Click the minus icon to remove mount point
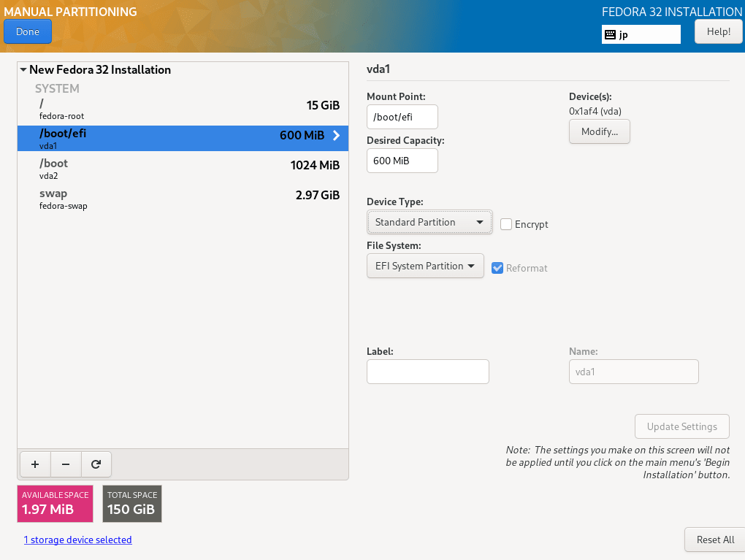Viewport: 745px width, 560px height. point(66,464)
